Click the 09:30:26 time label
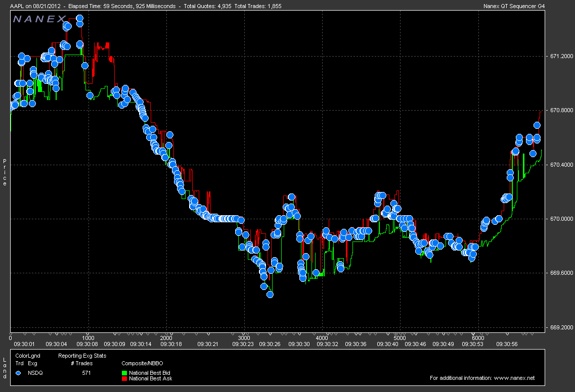 pyautogui.click(x=270, y=344)
